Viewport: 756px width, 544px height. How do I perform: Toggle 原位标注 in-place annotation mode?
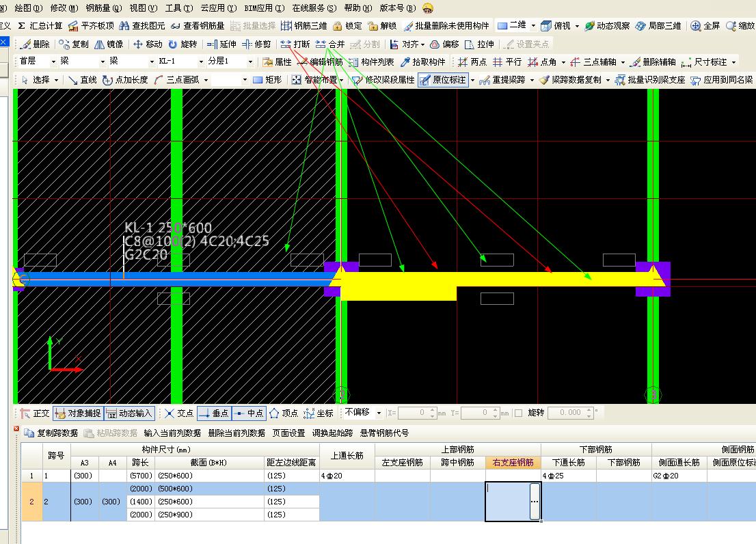(444, 80)
